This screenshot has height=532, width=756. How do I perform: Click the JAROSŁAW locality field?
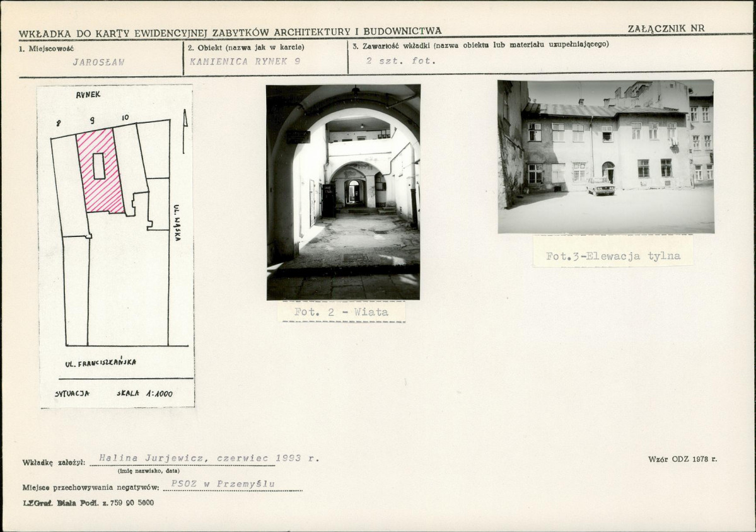[98, 62]
